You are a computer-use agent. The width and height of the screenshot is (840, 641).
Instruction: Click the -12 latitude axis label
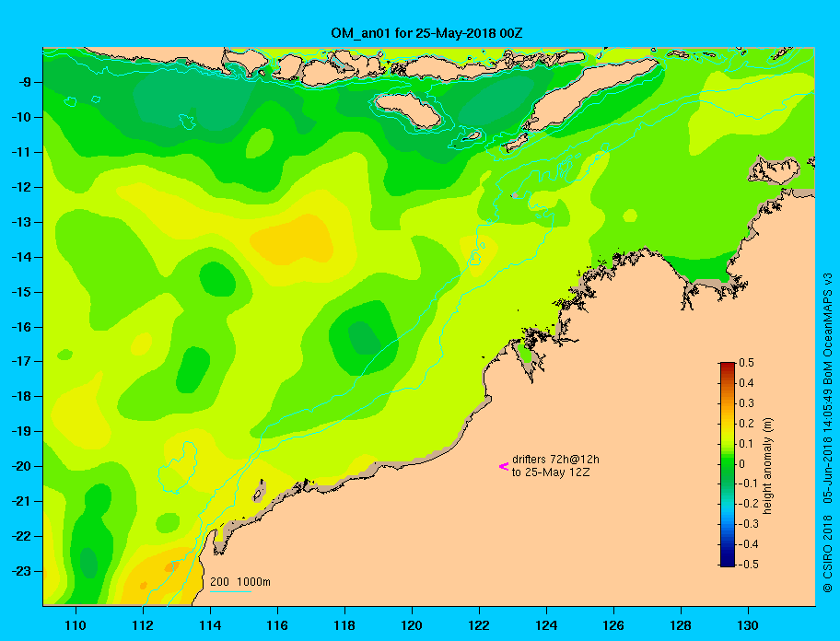coord(21,187)
